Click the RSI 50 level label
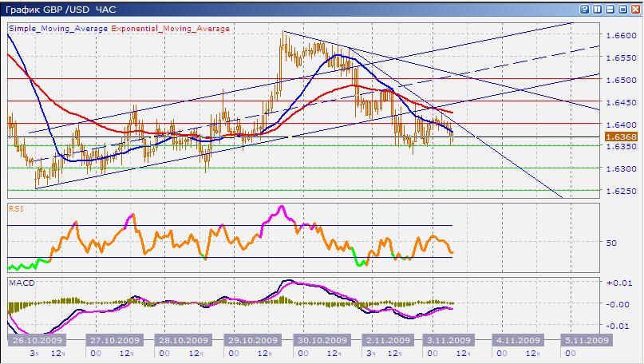 (612, 243)
